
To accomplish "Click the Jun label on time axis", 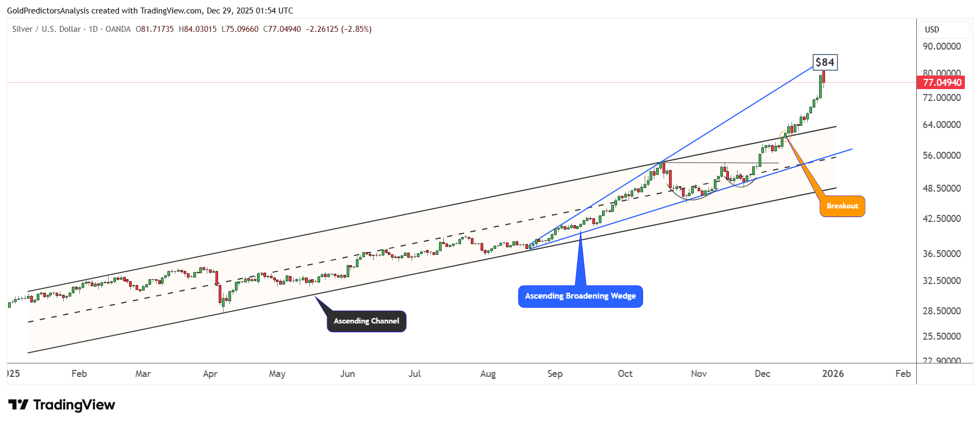I will [x=347, y=373].
